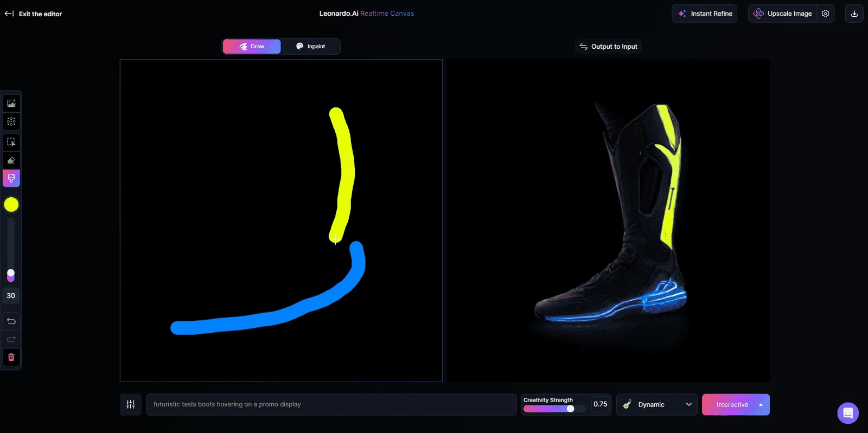Undo the last stroke
Image resolution: width=868 pixels, height=433 pixels.
(11, 321)
